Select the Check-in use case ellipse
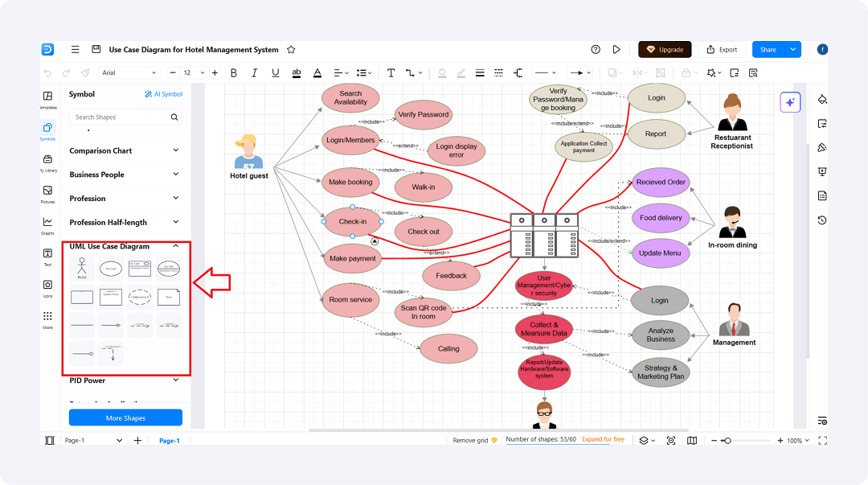This screenshot has width=868, height=485. pyautogui.click(x=353, y=221)
